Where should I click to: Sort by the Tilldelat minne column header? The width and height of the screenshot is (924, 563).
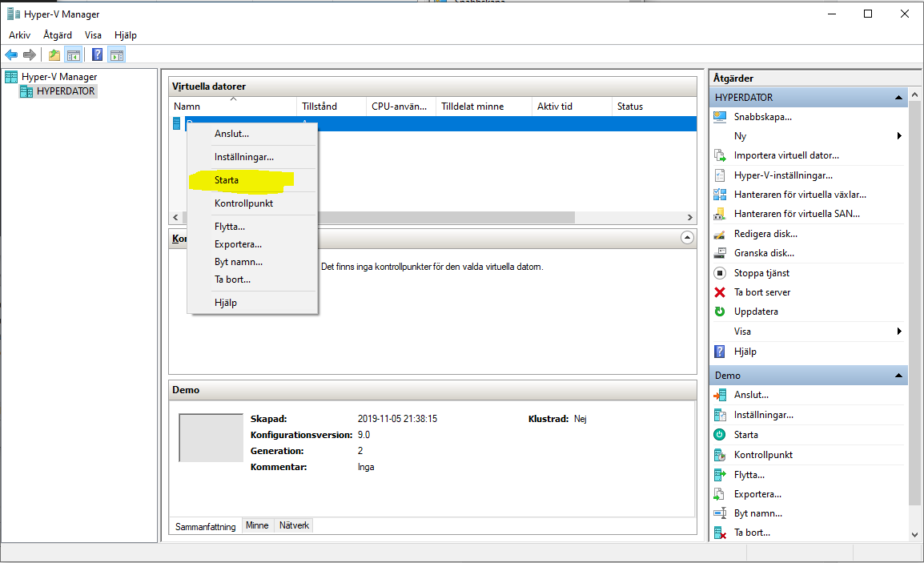click(x=484, y=107)
